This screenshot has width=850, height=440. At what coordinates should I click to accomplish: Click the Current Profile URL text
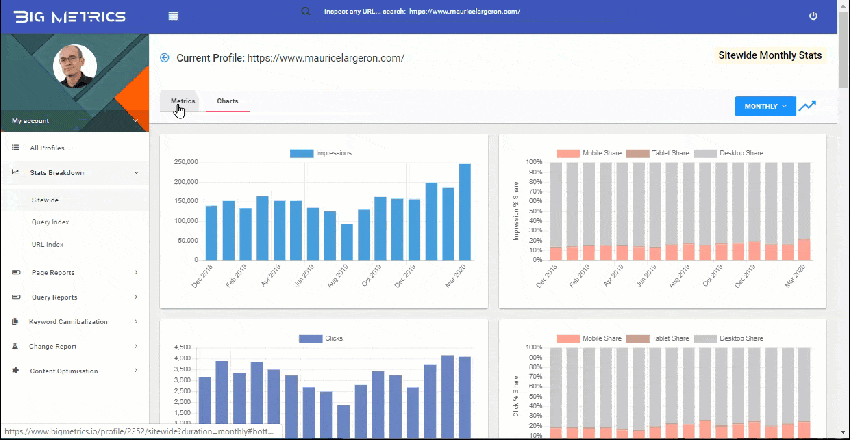pyautogui.click(x=325, y=58)
